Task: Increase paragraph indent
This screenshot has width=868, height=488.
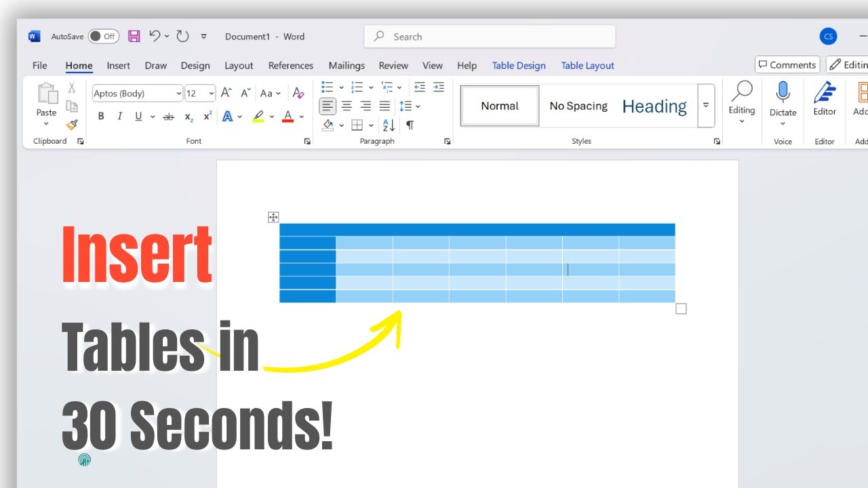Action: point(439,87)
